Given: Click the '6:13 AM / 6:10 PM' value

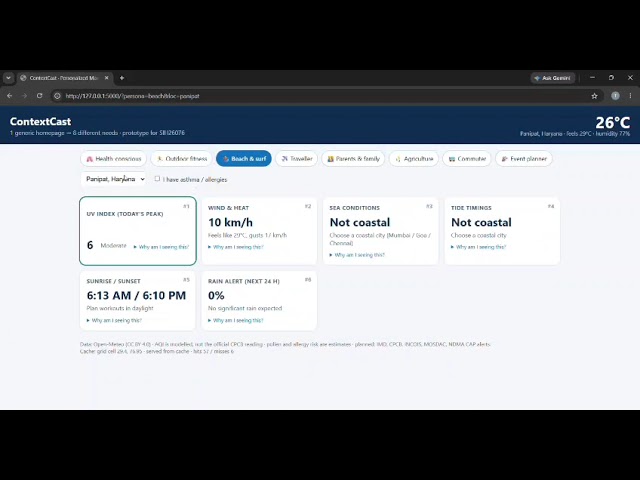Looking at the screenshot, I should coord(136,296).
